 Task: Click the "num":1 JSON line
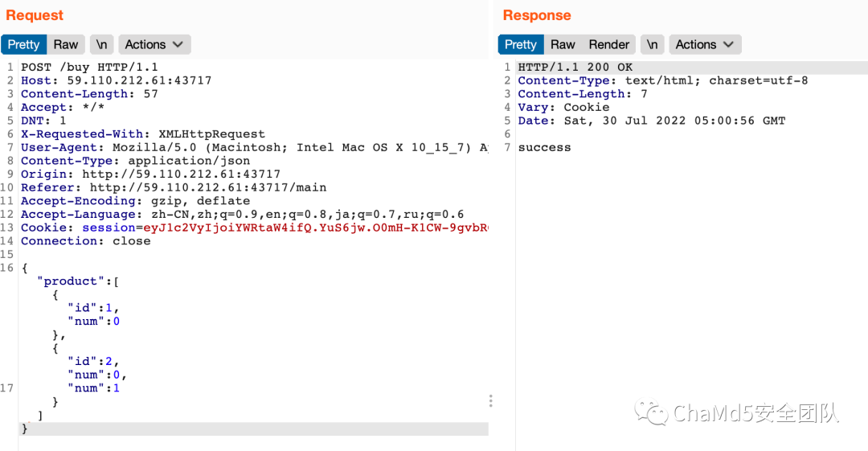93,387
